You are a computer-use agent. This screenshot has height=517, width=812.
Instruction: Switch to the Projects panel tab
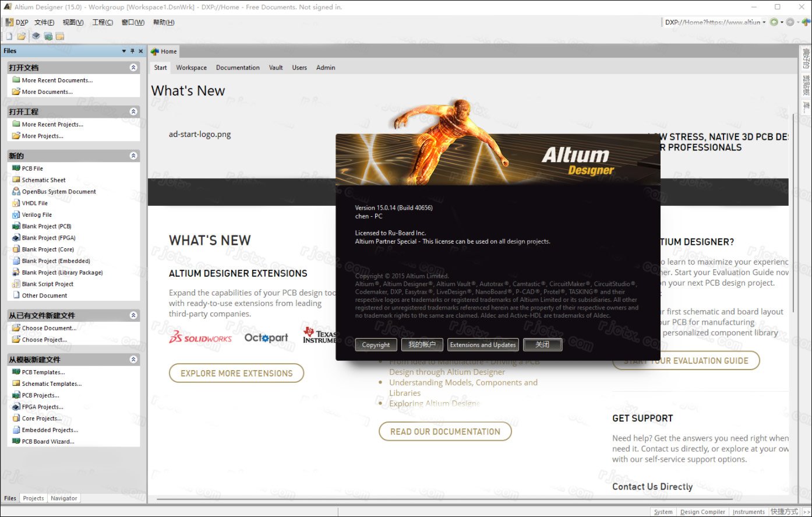tap(33, 498)
